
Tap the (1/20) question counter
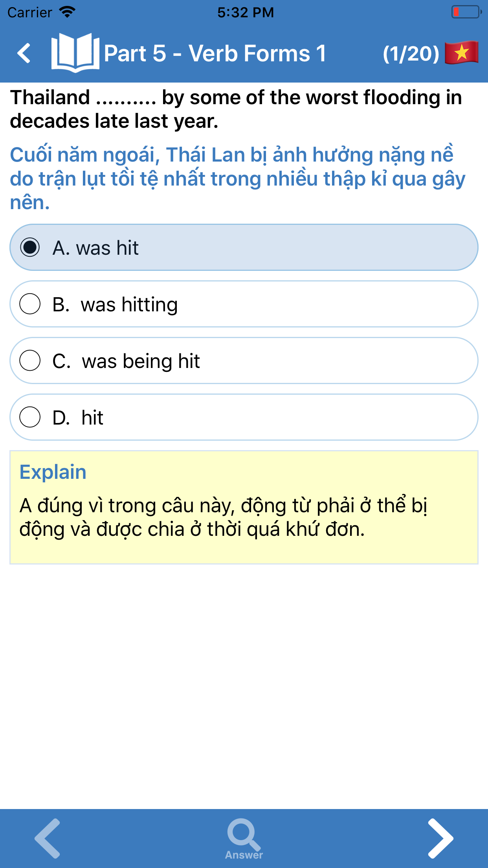[411, 53]
